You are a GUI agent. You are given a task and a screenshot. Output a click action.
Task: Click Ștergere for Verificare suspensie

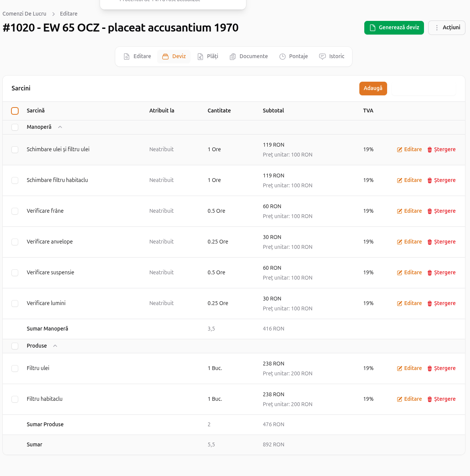click(441, 273)
